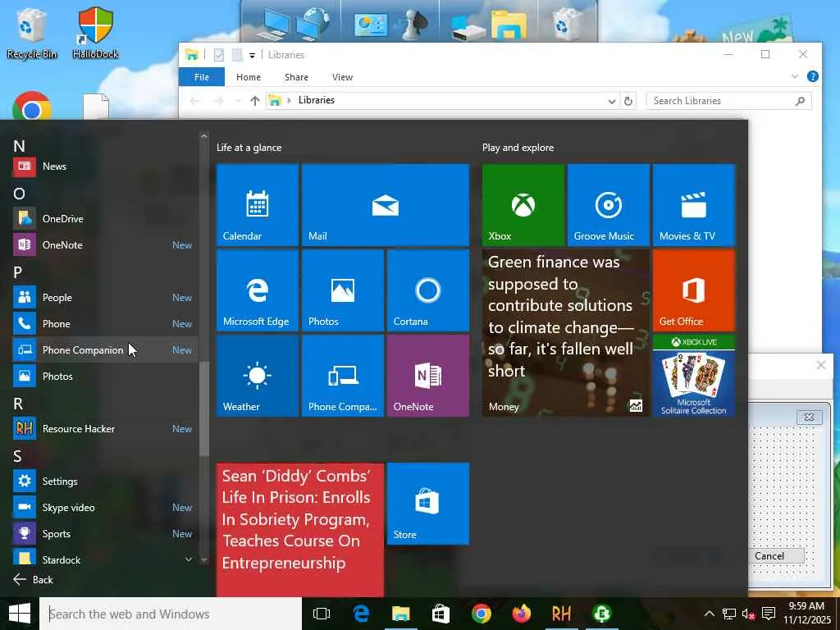Expand the ribbon in the Libraries window
The height and width of the screenshot is (630, 840).
794,76
